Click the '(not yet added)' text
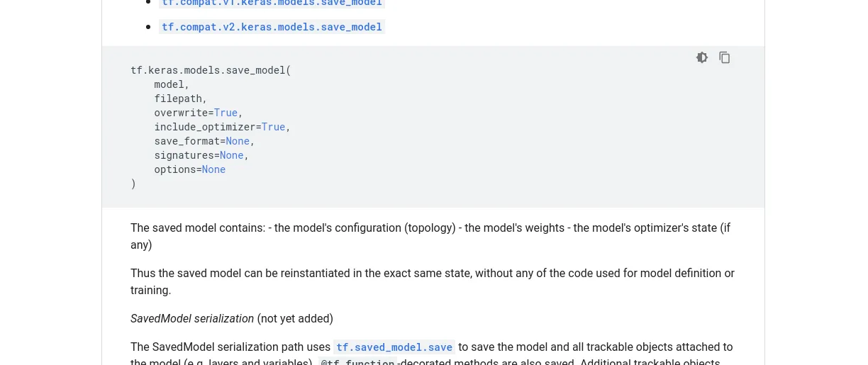 [x=295, y=319]
